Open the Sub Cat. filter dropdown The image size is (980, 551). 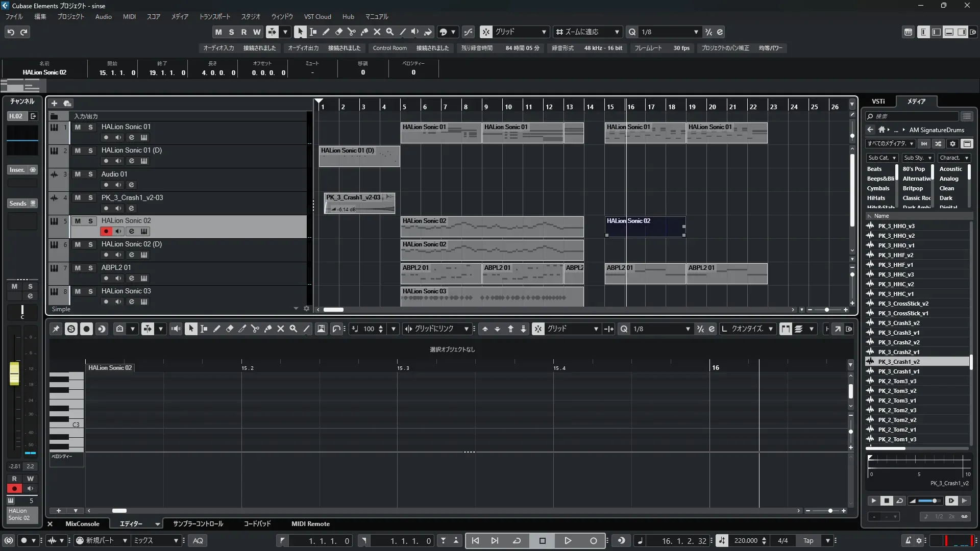(881, 158)
